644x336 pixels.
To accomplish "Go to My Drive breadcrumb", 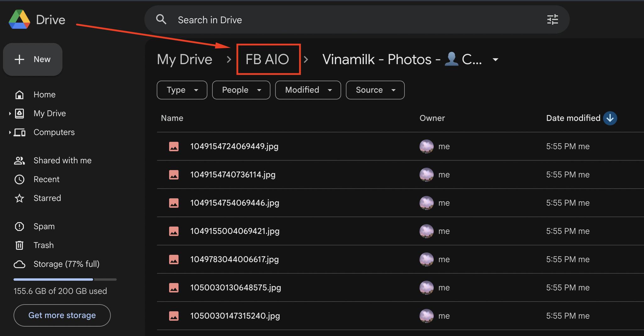I will (x=185, y=59).
